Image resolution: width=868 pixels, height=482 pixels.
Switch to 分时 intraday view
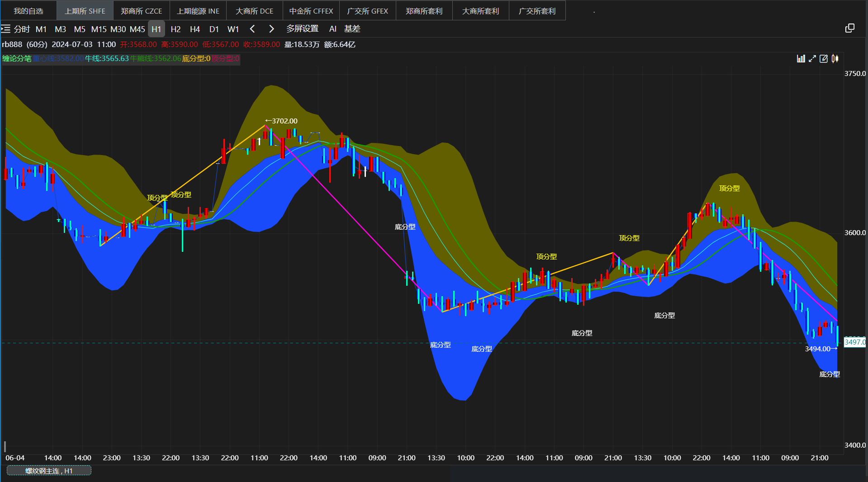point(22,29)
